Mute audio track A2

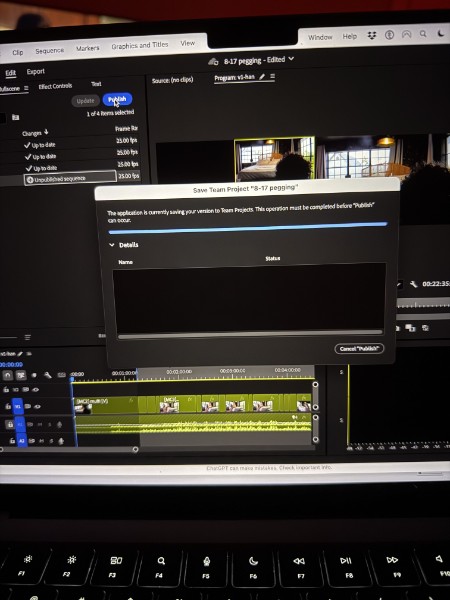tap(42, 441)
